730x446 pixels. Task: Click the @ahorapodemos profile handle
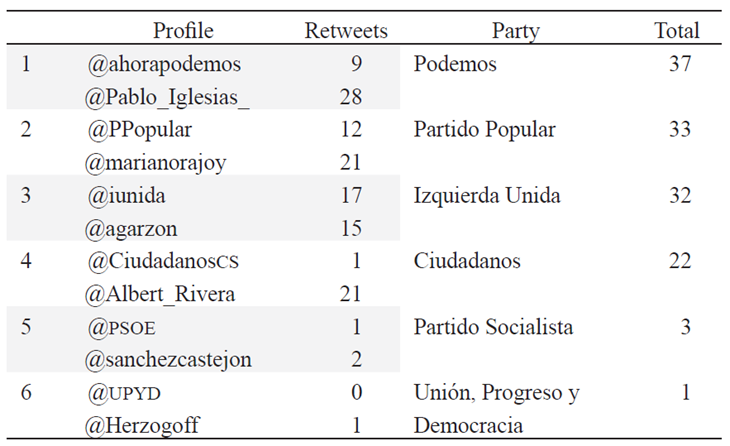(165, 66)
